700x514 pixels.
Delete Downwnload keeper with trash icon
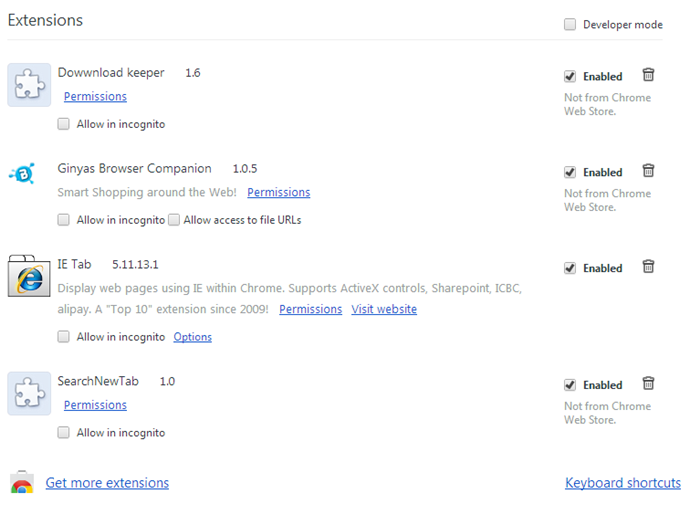point(648,75)
